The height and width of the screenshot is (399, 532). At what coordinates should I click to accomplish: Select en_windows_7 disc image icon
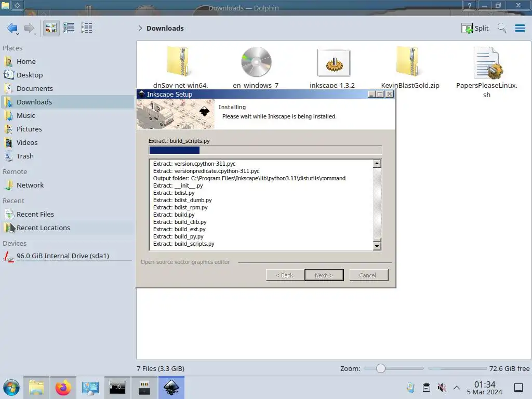coord(256,62)
